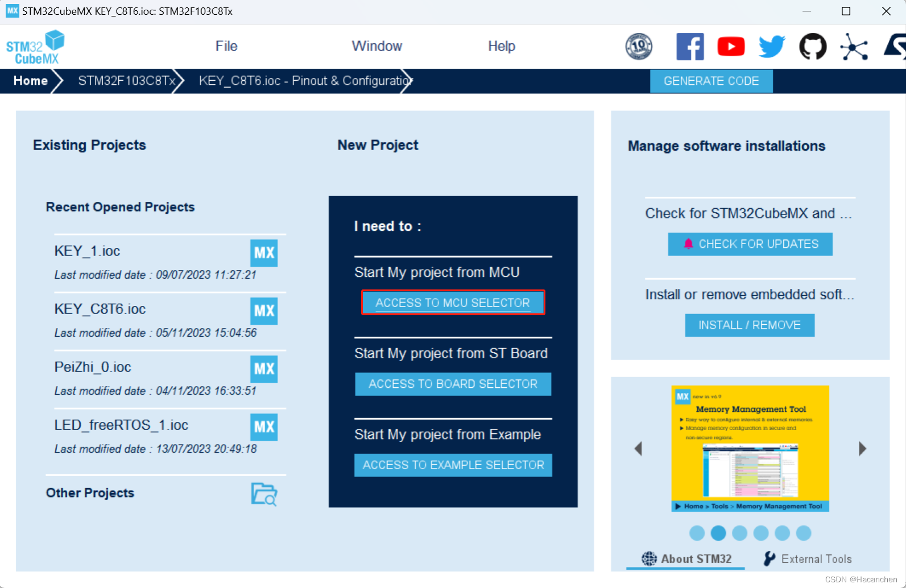
Task: Open the File menu
Action: pos(226,46)
